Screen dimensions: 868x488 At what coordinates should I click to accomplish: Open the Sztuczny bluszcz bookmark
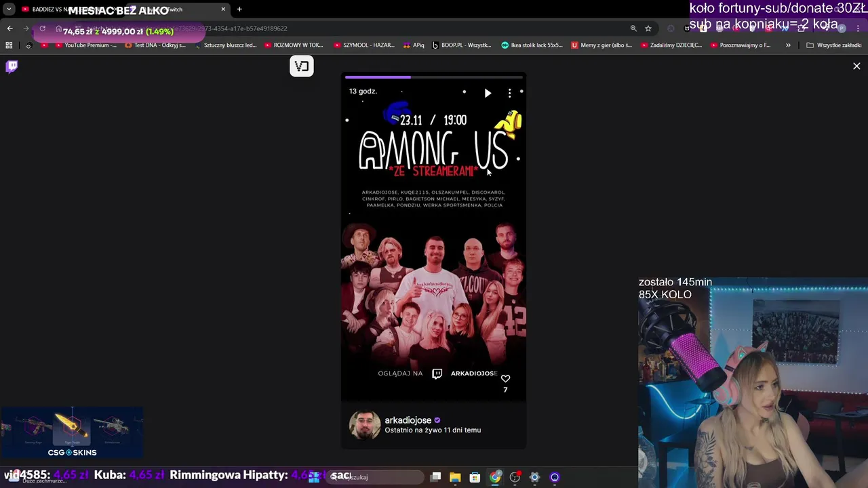pos(225,45)
